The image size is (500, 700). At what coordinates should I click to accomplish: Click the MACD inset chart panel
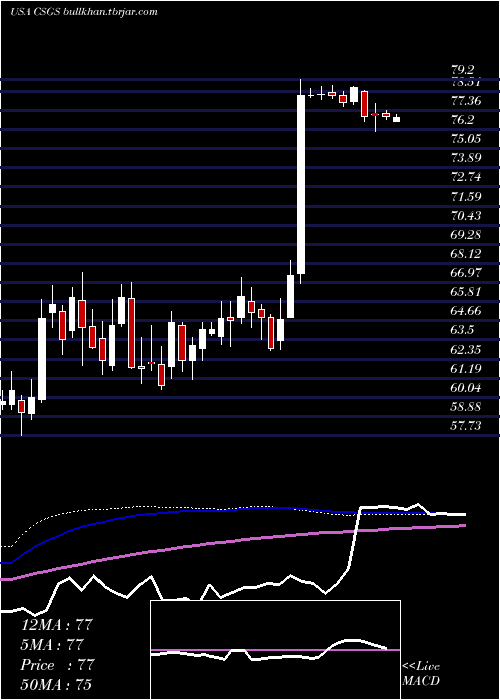pyautogui.click(x=275, y=650)
